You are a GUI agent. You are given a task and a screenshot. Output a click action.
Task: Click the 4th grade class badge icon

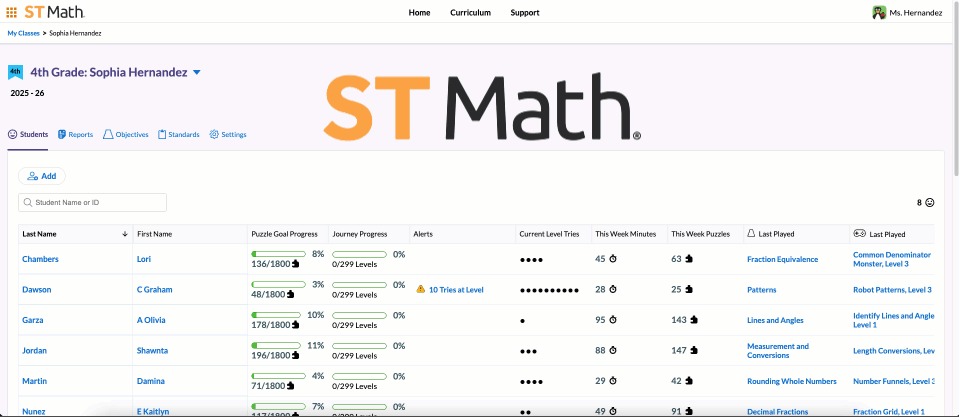pyautogui.click(x=15, y=72)
